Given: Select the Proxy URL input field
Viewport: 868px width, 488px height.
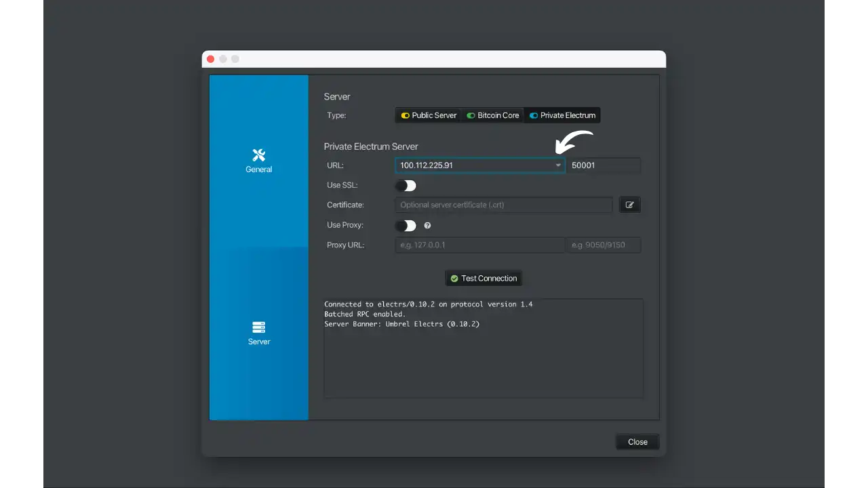Looking at the screenshot, I should point(478,245).
